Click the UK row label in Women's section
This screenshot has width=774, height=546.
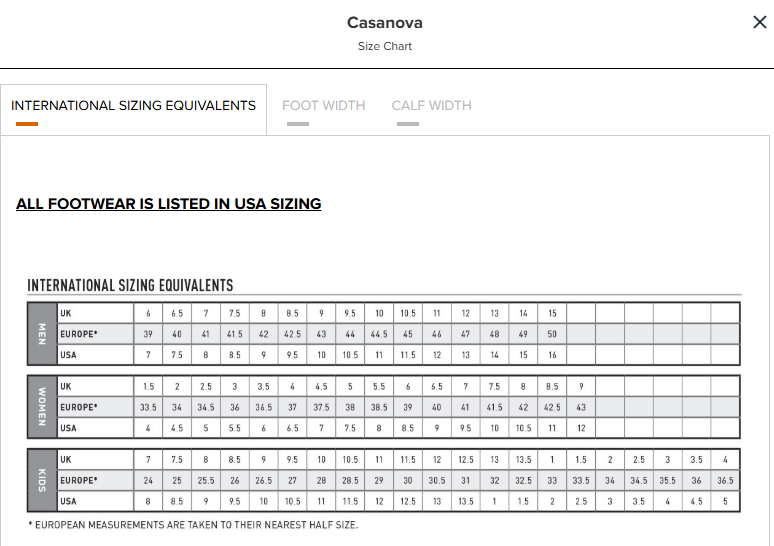tap(66, 386)
